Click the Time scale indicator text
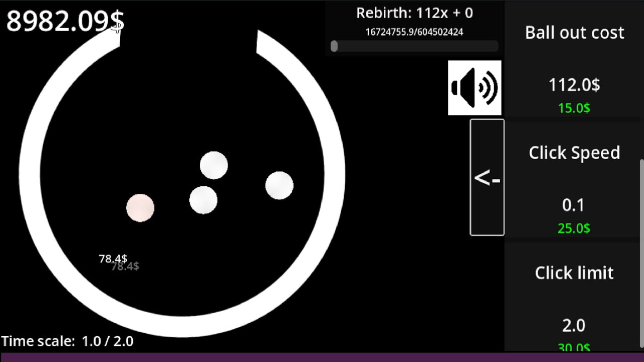Image resolution: width=644 pixels, height=362 pixels. click(66, 341)
